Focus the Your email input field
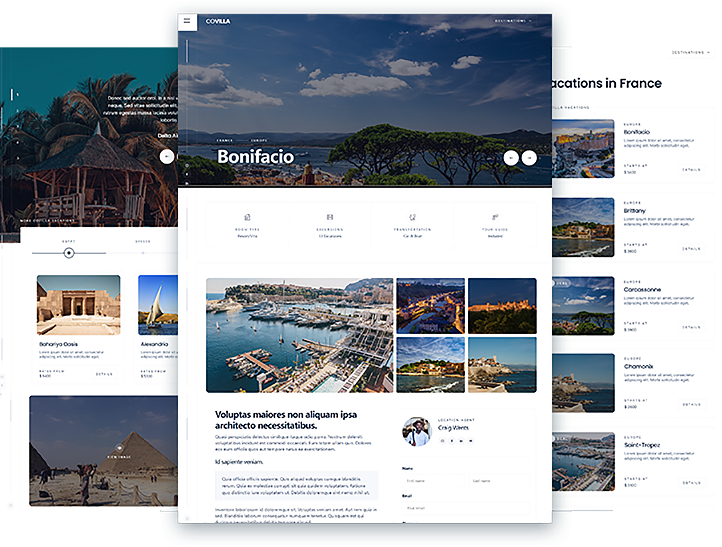The image size is (722, 547). pyautogui.click(x=466, y=508)
